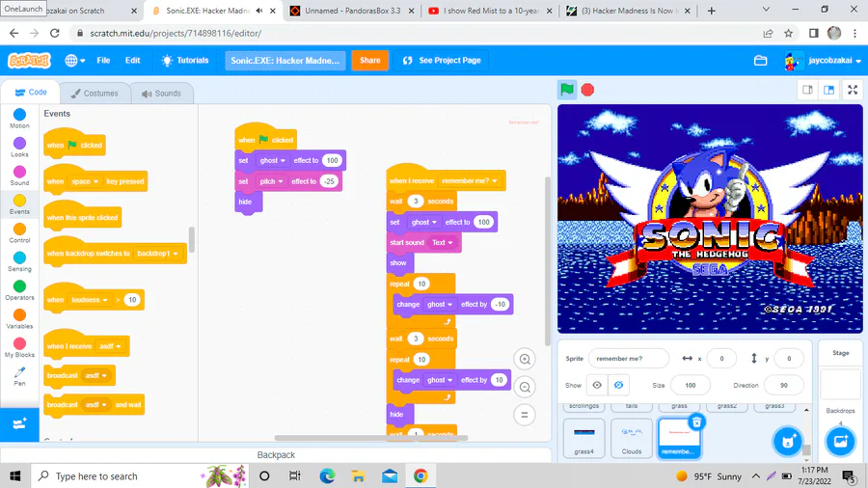Image resolution: width=868 pixels, height=488 pixels.
Task: Open asdf dropdown on broadcast and wait block
Action: point(95,404)
